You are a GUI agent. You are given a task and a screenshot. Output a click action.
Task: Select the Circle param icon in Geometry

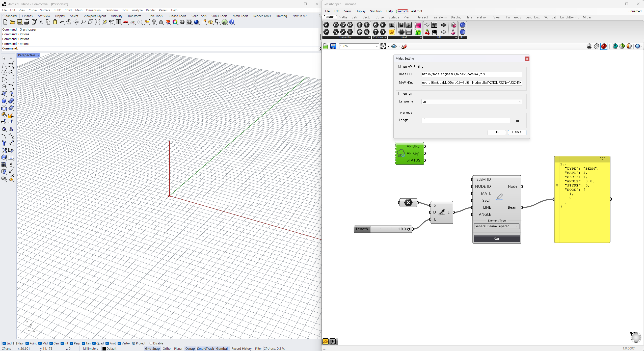point(336,25)
